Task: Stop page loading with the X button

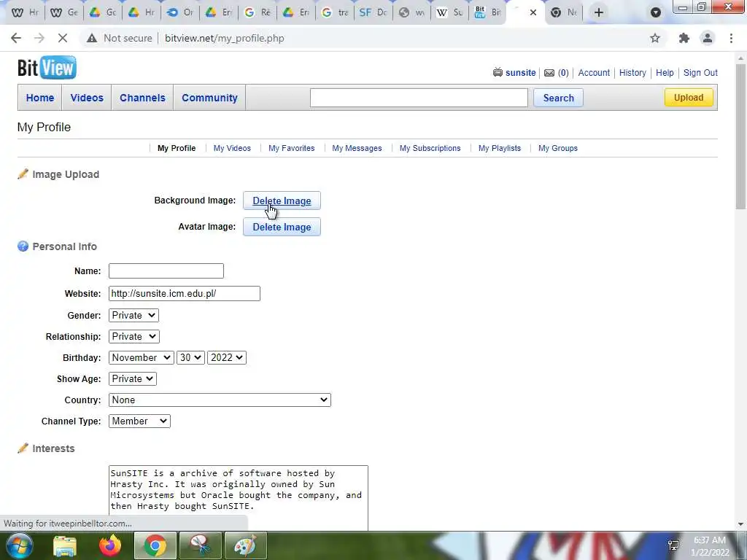Action: pyautogui.click(x=63, y=38)
